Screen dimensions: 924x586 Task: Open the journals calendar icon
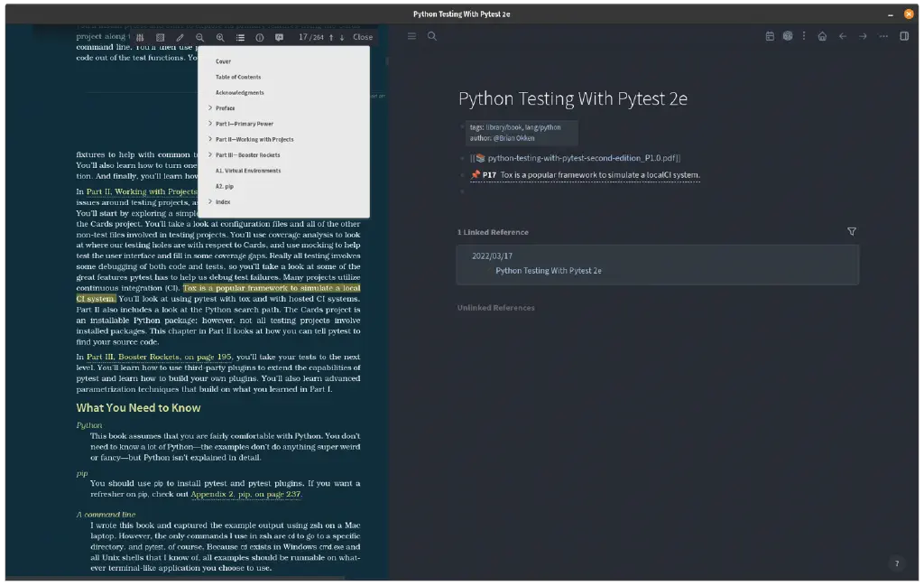(x=770, y=36)
